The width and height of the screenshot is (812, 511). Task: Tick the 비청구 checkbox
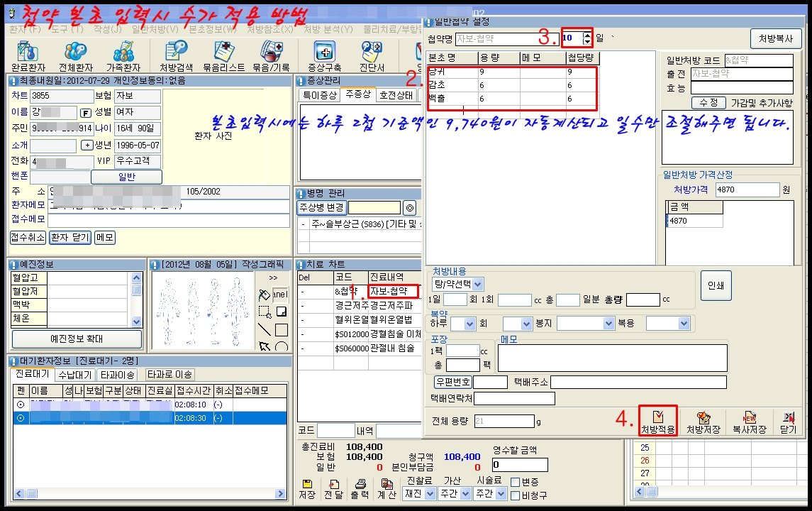click(x=515, y=495)
